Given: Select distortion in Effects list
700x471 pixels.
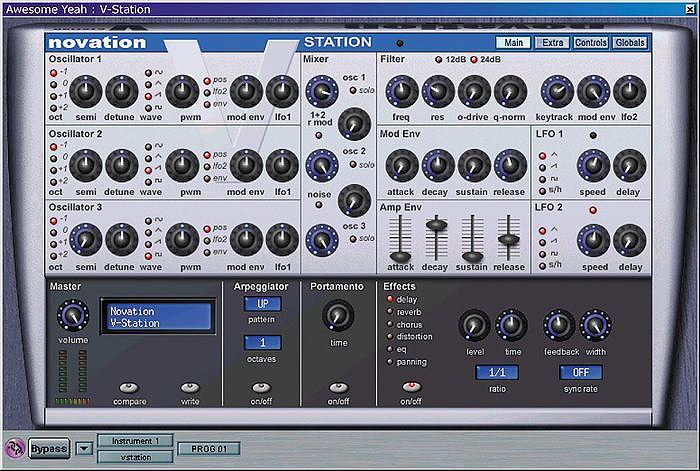Looking at the screenshot, I should coord(390,337).
